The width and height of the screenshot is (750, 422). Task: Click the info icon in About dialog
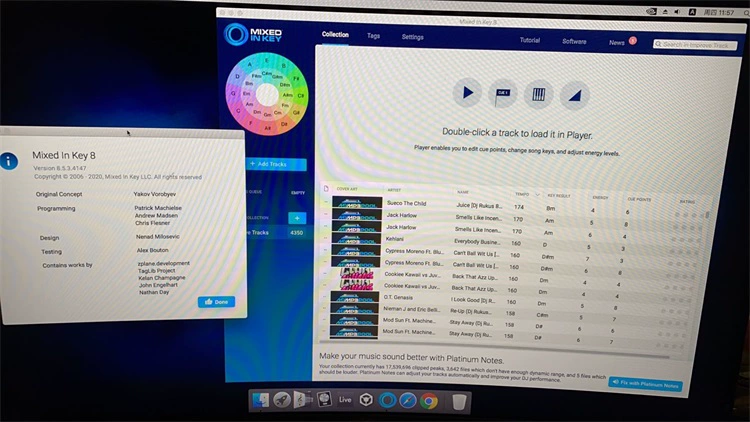coord(11,160)
